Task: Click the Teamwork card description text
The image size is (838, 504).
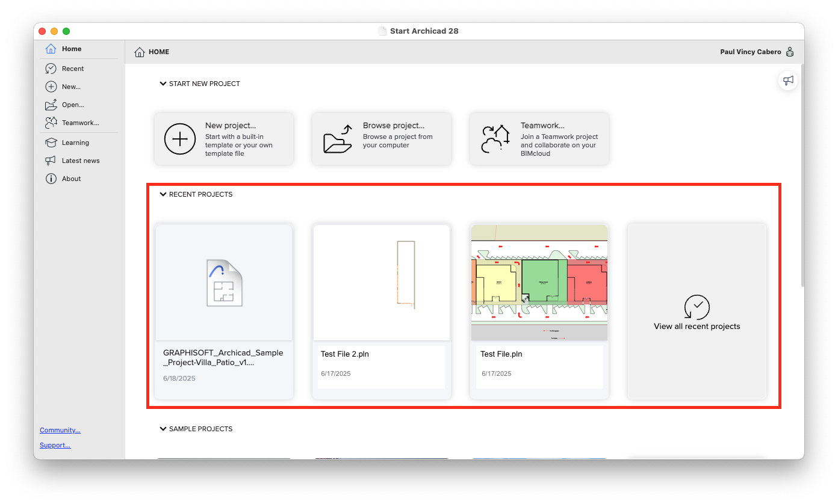Action: click(559, 145)
